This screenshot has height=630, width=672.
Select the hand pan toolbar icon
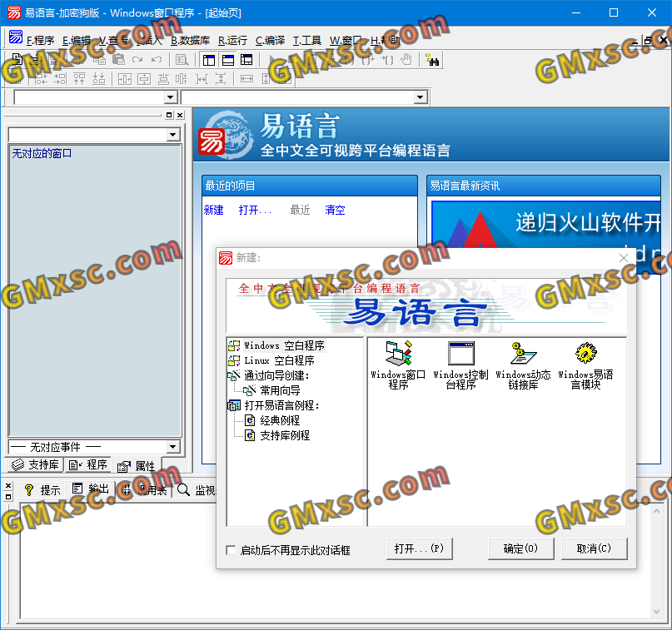406,59
